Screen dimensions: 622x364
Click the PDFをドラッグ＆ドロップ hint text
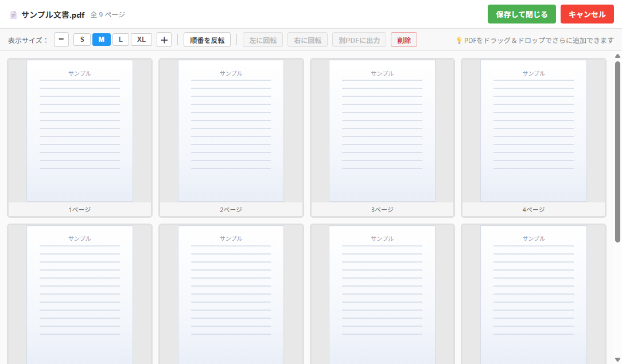click(x=539, y=40)
